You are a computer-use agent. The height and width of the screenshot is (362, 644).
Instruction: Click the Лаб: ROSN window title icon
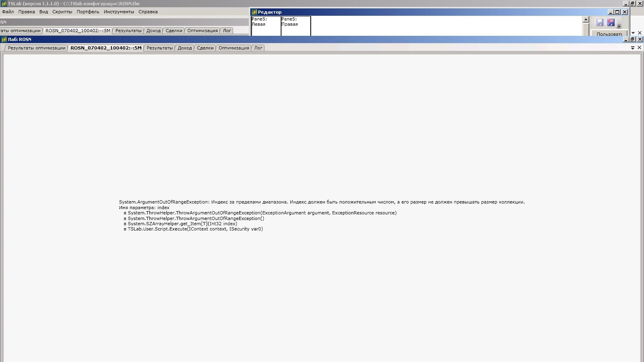(4, 39)
